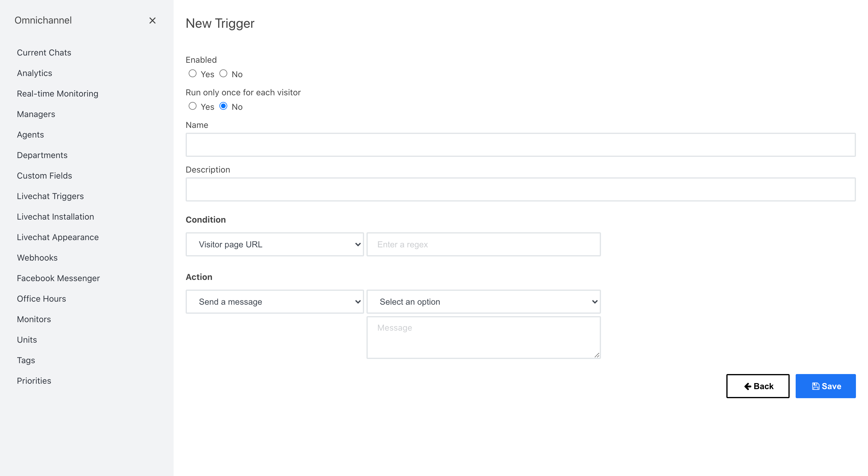This screenshot has height=476, width=868.
Task: Open Webhooks settings
Action: pos(37,258)
